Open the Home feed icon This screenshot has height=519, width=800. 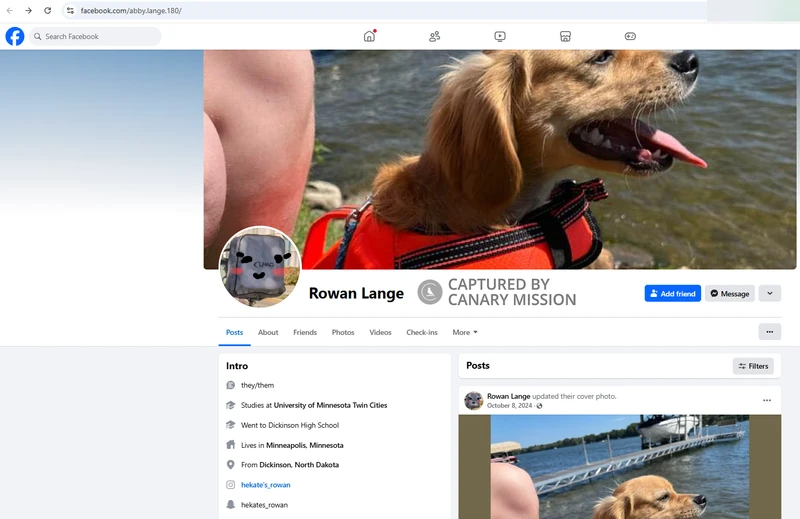point(369,36)
